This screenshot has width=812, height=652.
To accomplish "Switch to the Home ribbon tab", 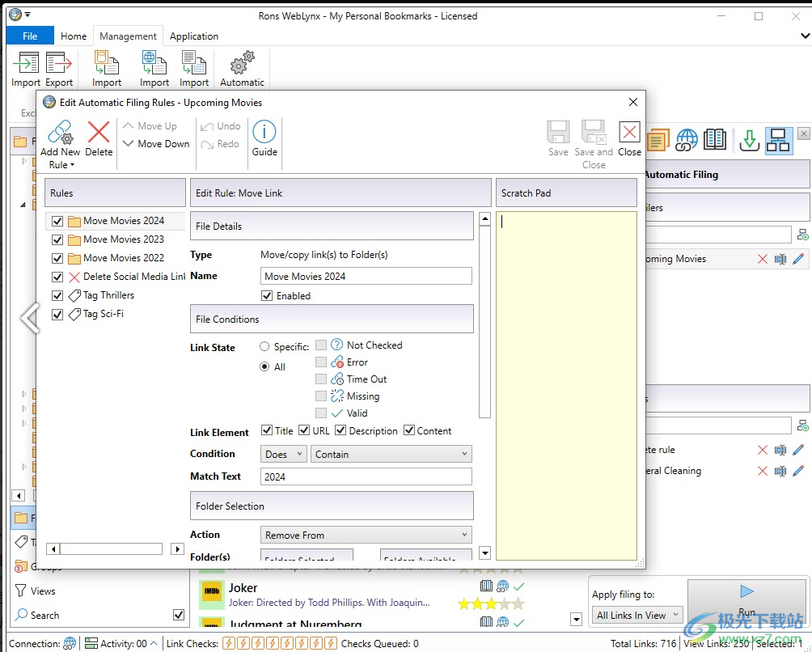I will pyautogui.click(x=74, y=36).
